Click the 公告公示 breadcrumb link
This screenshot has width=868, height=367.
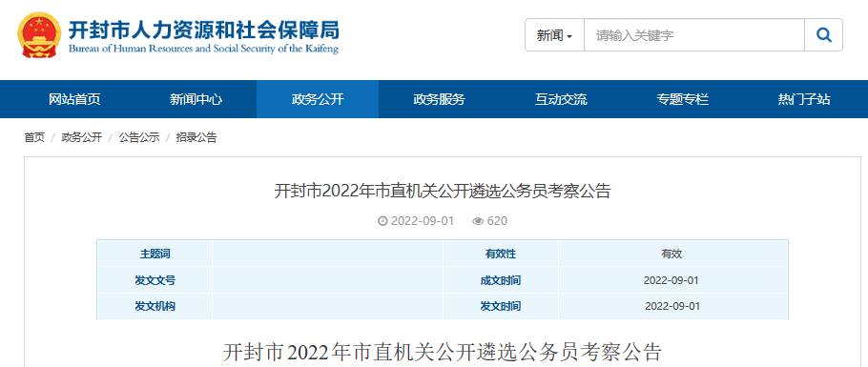point(139,138)
